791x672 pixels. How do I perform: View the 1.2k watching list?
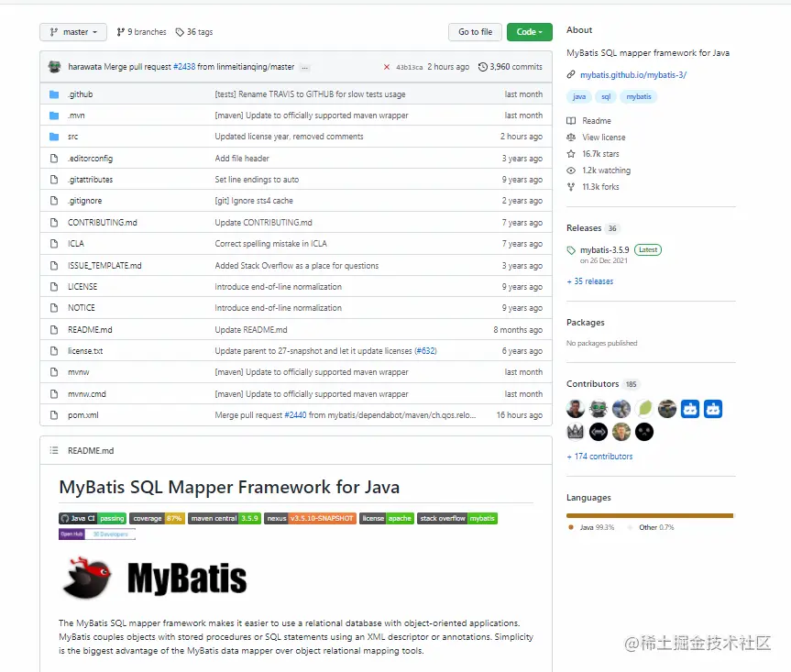click(599, 171)
